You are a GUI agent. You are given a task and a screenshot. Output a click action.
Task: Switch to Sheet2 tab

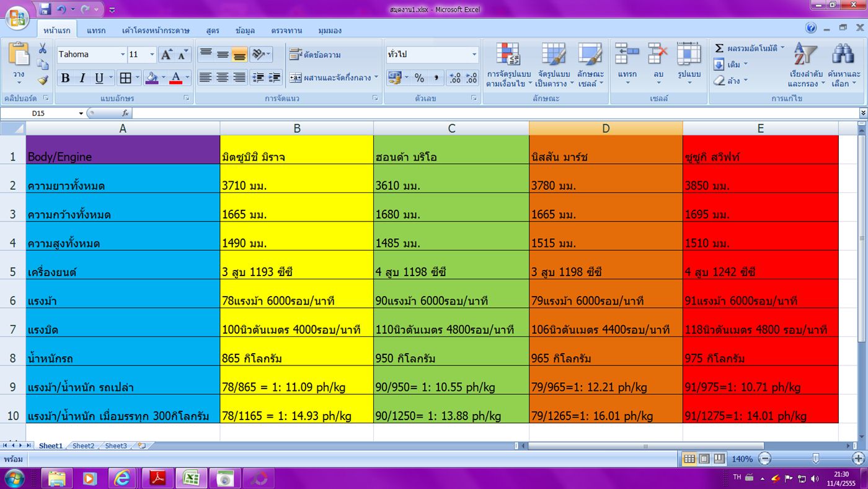(84, 446)
